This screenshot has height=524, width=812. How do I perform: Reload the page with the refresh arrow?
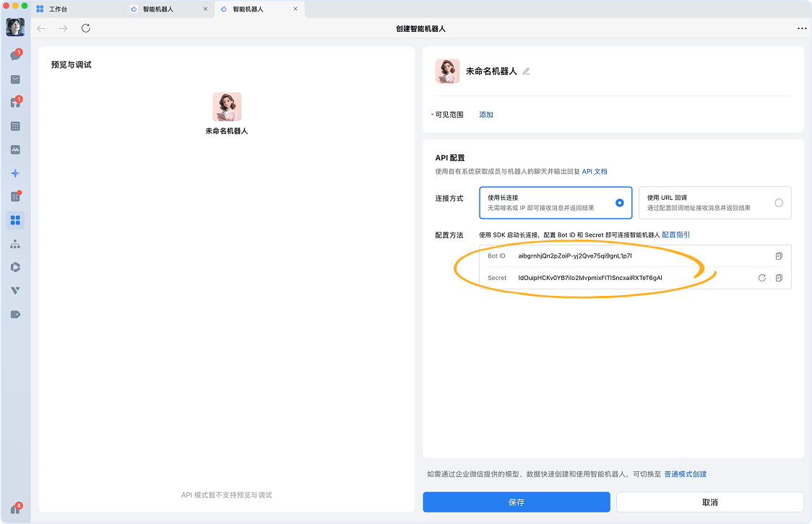pyautogui.click(x=86, y=28)
